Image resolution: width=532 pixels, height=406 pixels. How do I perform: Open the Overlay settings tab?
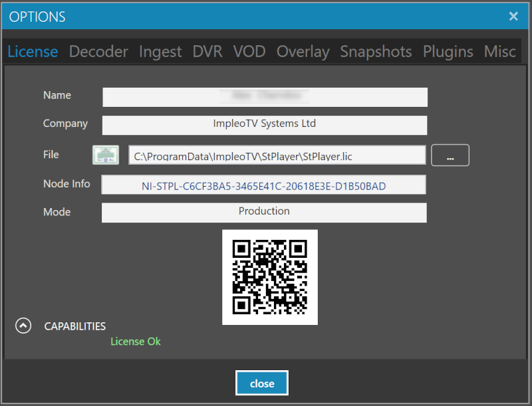tap(303, 51)
